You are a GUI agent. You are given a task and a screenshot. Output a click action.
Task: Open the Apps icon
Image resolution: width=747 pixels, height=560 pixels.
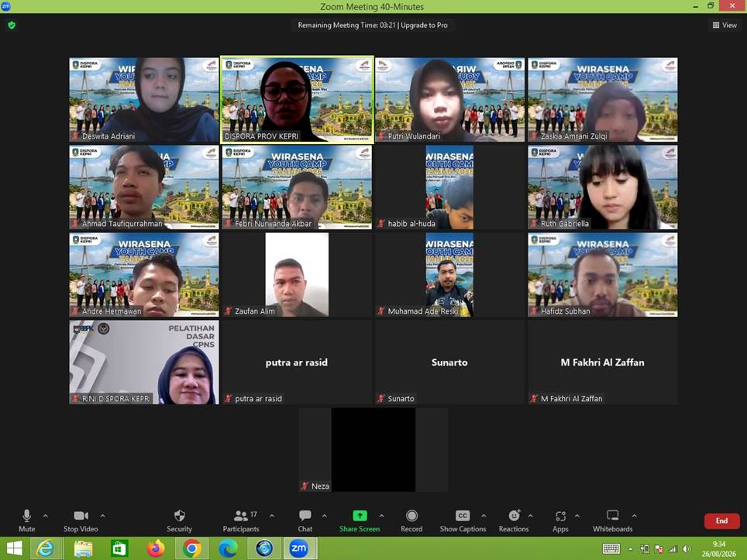[x=560, y=521]
